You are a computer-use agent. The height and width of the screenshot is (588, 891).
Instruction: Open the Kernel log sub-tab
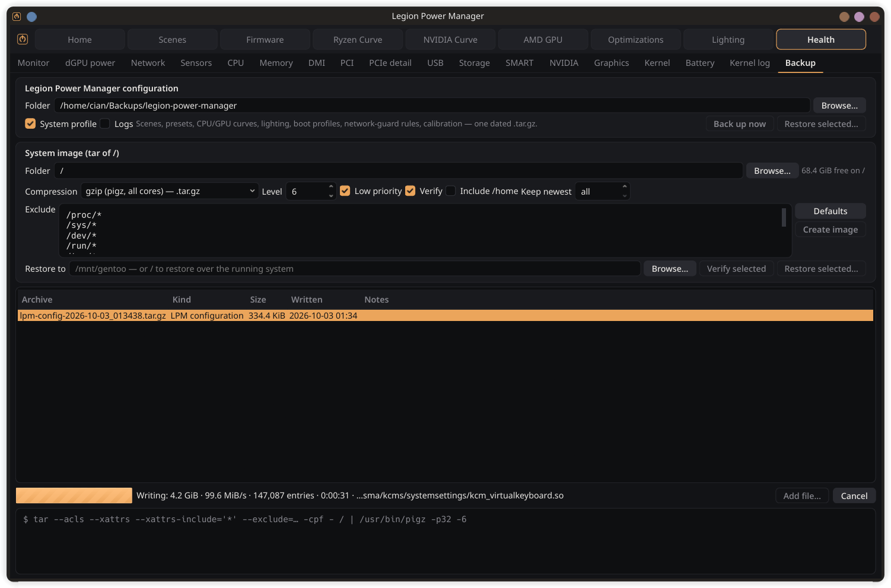point(750,63)
